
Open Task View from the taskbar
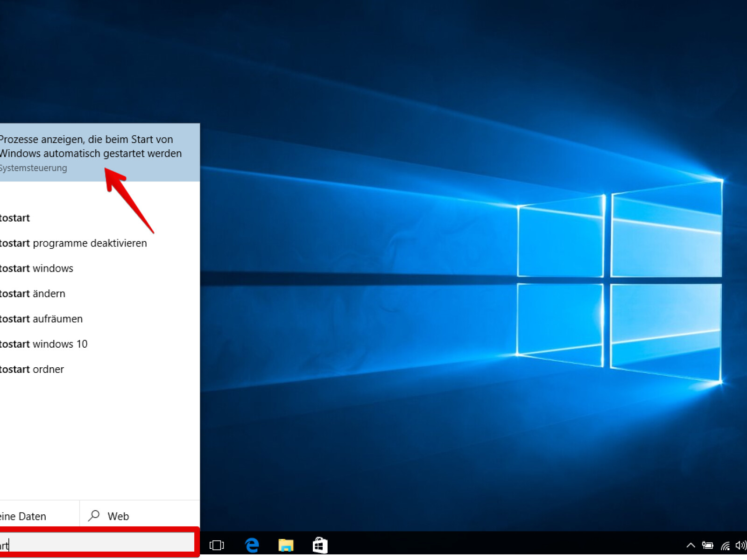[217, 545]
